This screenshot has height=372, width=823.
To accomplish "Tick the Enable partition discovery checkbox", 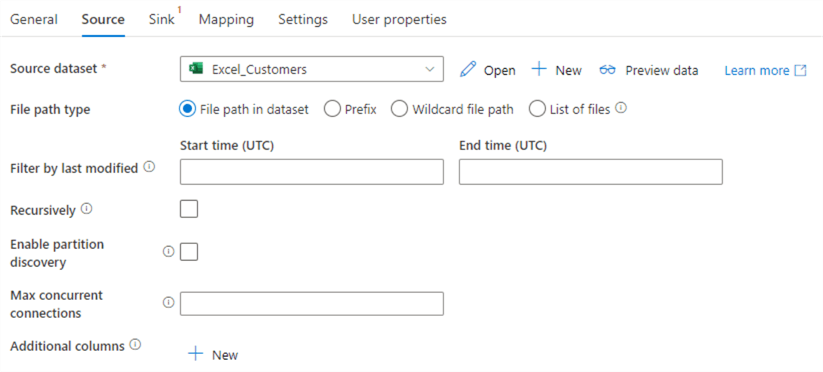I will tap(189, 252).
